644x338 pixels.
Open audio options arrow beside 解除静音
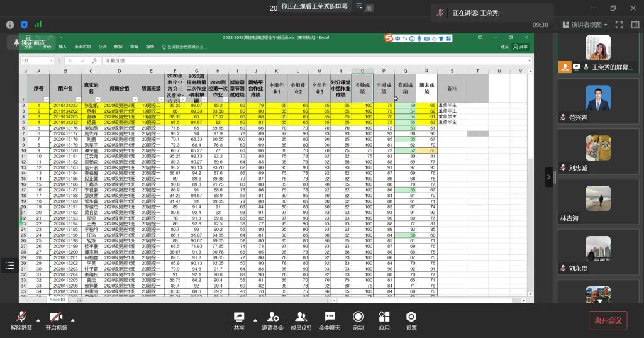point(38,320)
